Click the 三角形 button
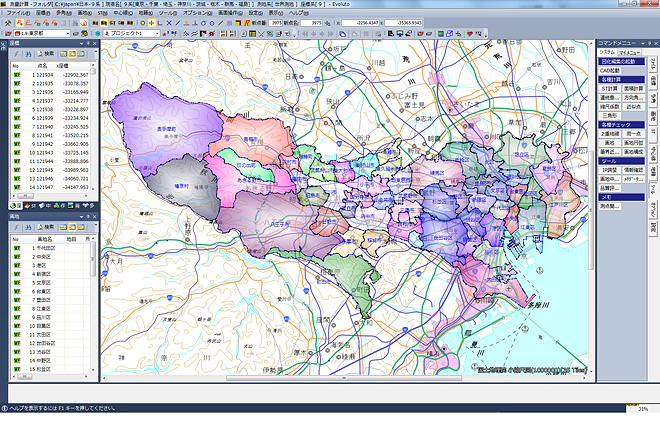This screenshot has height=428, width=660. coord(609,116)
